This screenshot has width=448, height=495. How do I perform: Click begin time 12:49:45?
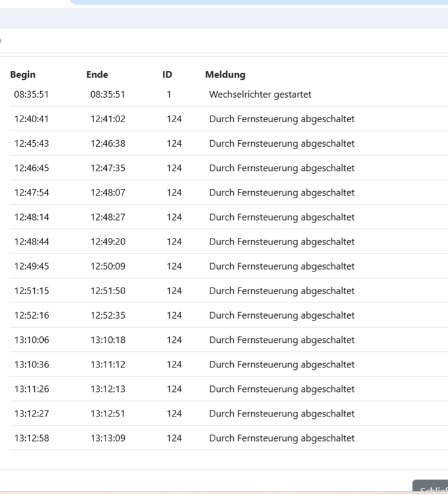(32, 267)
